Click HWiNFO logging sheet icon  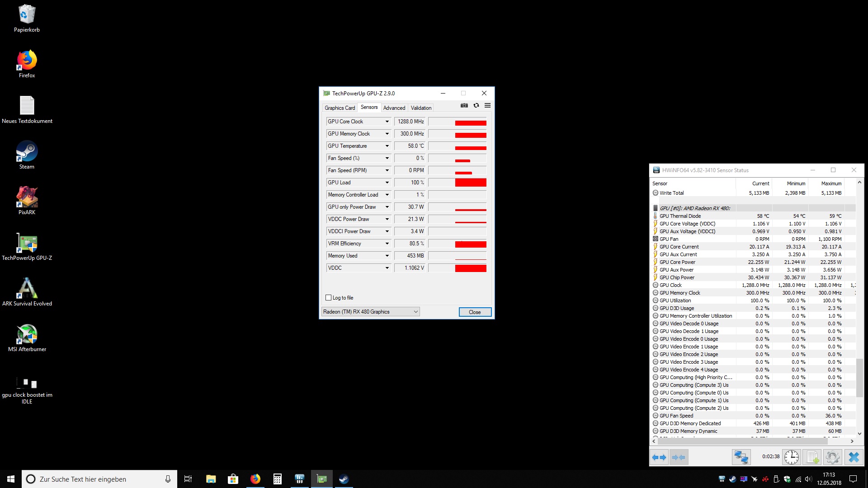point(812,457)
